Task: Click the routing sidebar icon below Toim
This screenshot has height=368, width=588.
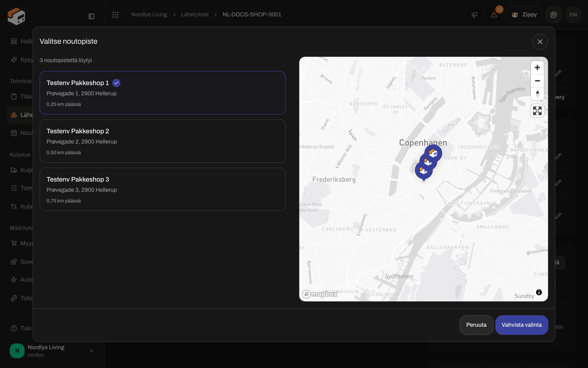Action: point(14,206)
